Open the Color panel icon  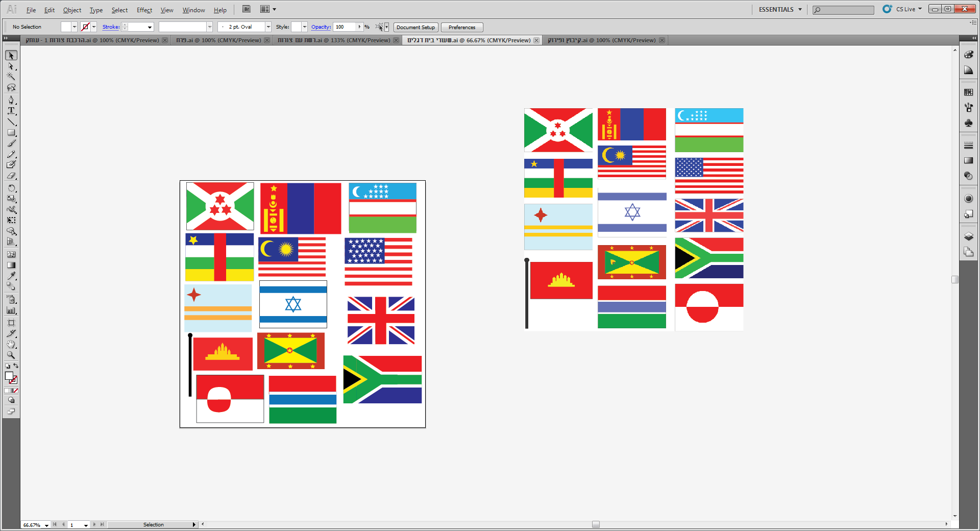(x=968, y=55)
